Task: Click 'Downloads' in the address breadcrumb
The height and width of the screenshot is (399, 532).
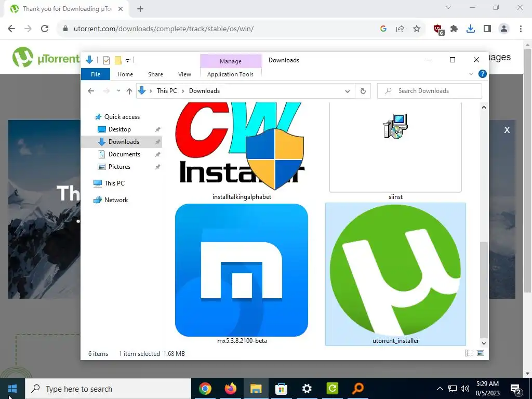Action: pyautogui.click(x=204, y=91)
